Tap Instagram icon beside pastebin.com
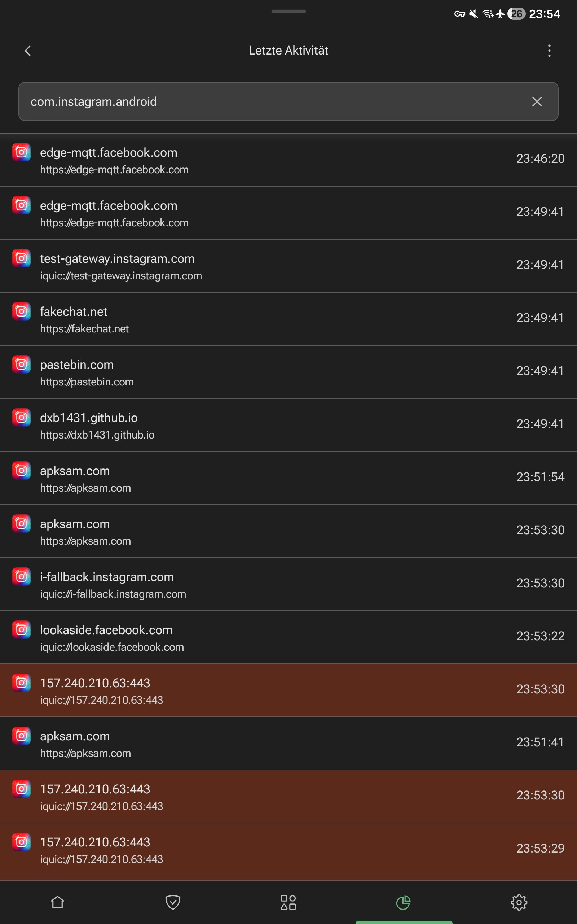577x924 pixels. [21, 365]
